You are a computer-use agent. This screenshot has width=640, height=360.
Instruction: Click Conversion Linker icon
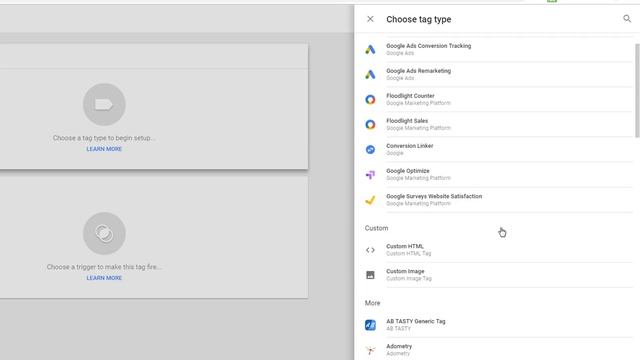pos(370,149)
